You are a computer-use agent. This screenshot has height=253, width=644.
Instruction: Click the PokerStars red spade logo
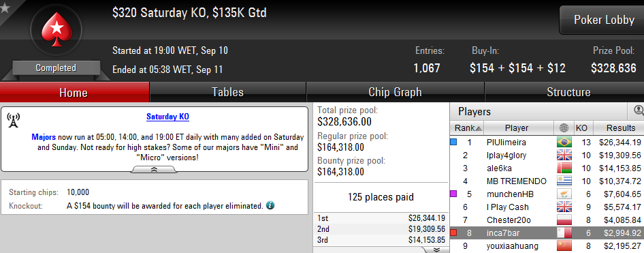point(57,29)
